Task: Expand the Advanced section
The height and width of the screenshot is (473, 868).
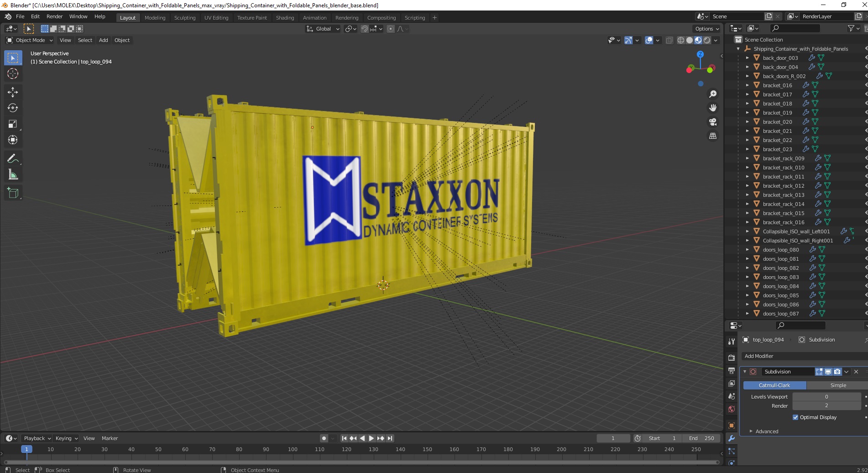Action: (x=751, y=431)
